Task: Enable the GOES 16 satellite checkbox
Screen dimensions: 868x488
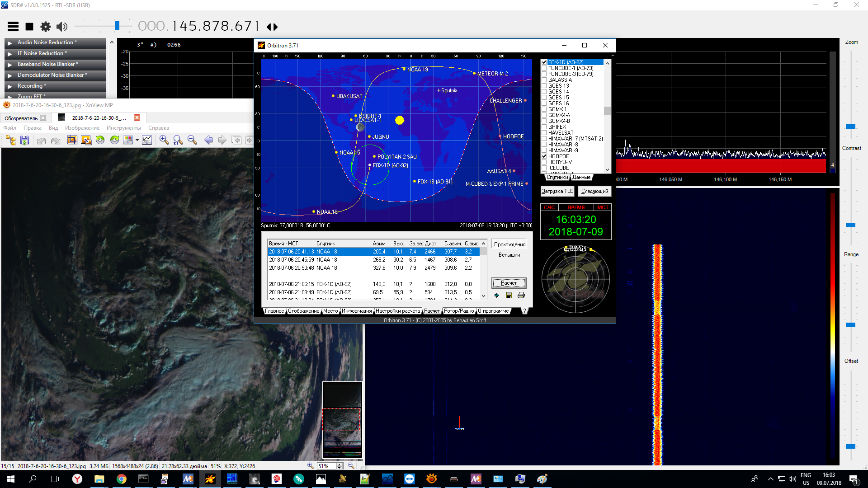Action: pos(544,103)
